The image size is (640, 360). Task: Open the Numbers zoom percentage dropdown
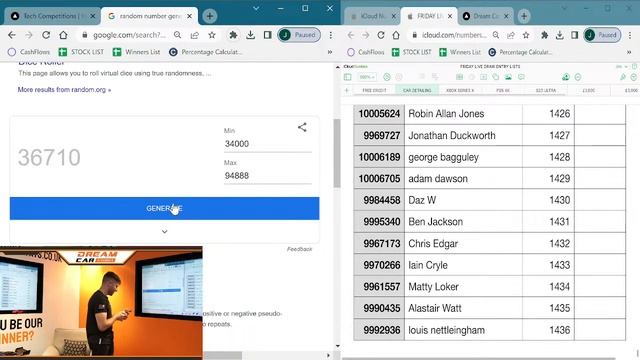(x=367, y=77)
